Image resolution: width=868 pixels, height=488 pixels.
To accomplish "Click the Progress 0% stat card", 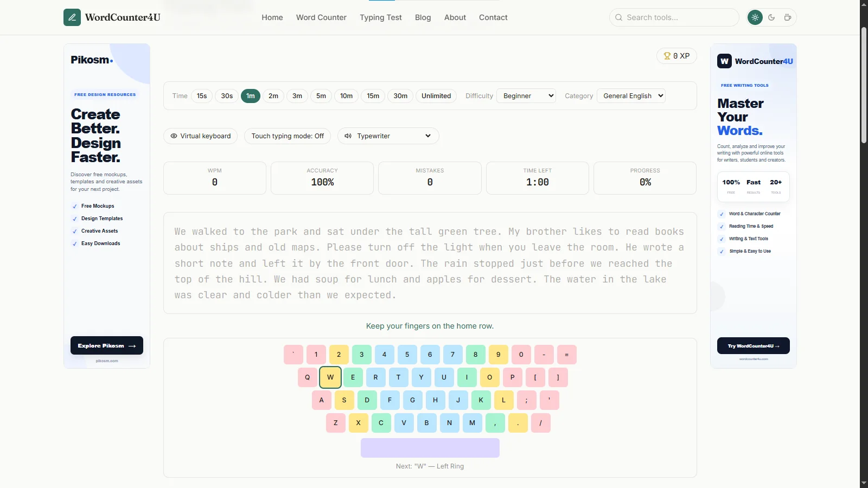I will click(645, 178).
